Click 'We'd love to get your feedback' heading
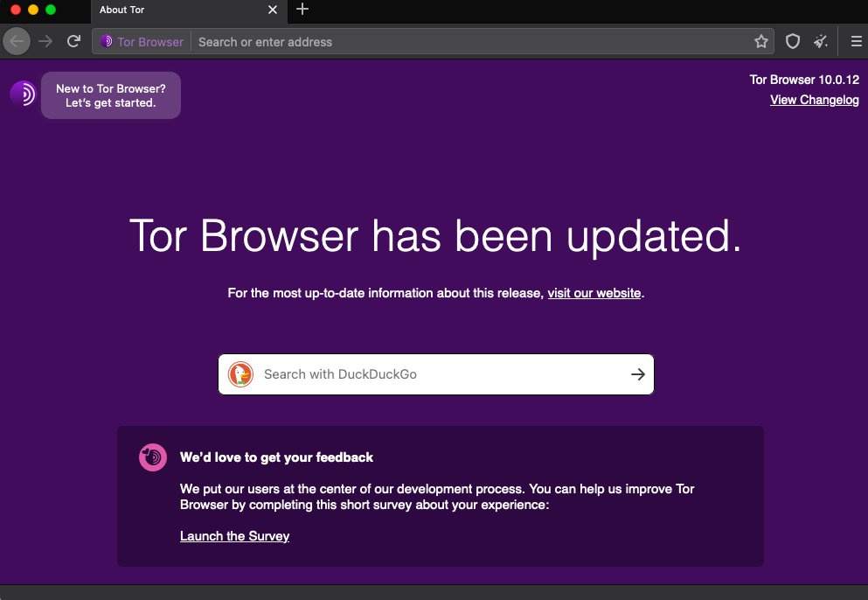 coord(276,457)
